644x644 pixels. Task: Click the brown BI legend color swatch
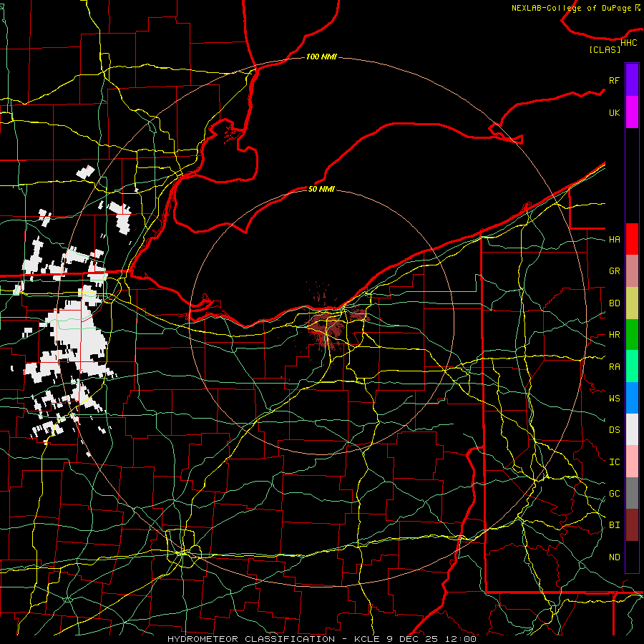click(632, 525)
